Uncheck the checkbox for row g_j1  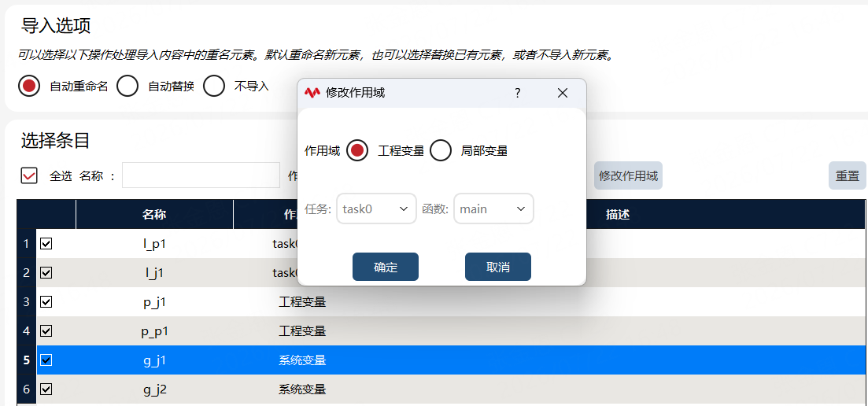[46, 360]
